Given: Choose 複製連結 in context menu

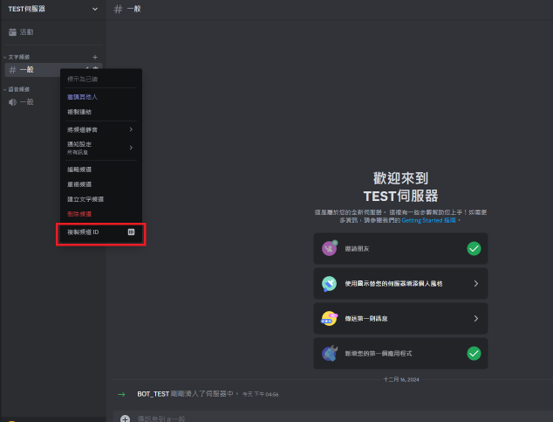Looking at the screenshot, I should point(79,112).
